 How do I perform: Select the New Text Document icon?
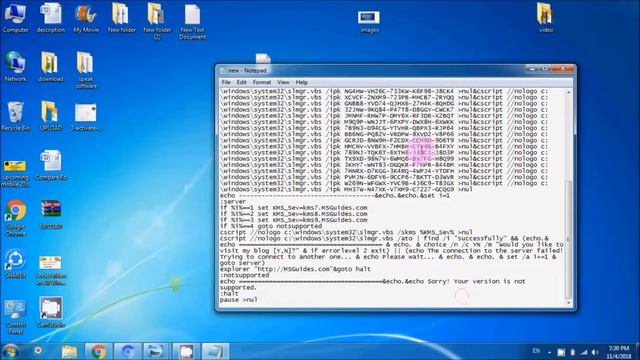point(193,21)
